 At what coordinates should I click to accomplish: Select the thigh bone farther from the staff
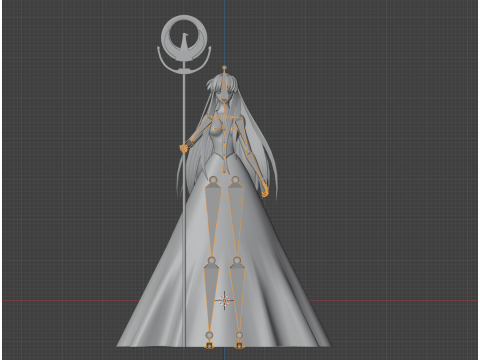click(x=236, y=221)
